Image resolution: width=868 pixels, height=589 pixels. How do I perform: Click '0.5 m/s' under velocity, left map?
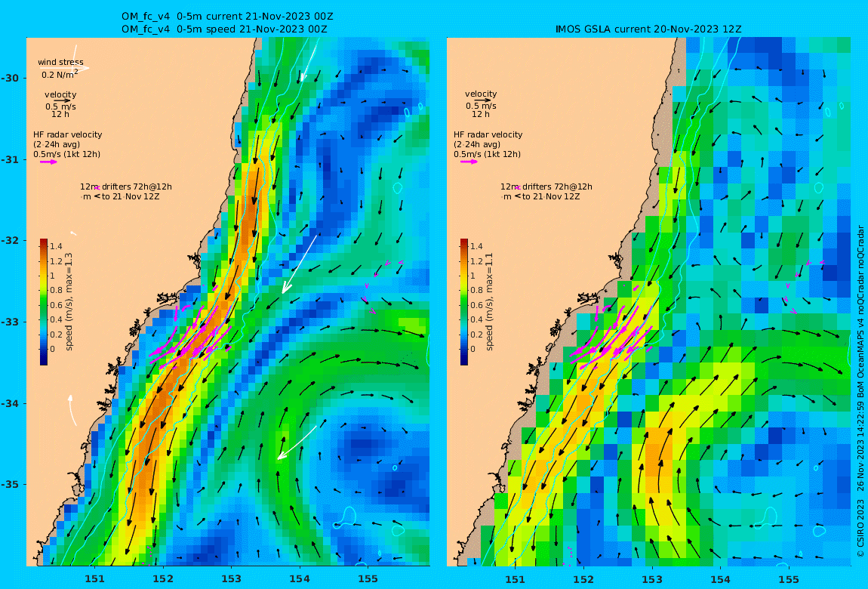click(61, 106)
